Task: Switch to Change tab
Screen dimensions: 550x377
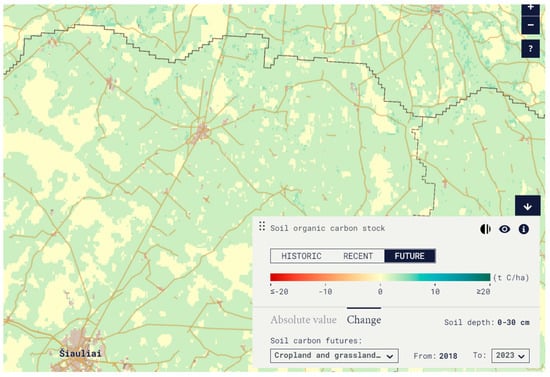Action: click(x=364, y=320)
